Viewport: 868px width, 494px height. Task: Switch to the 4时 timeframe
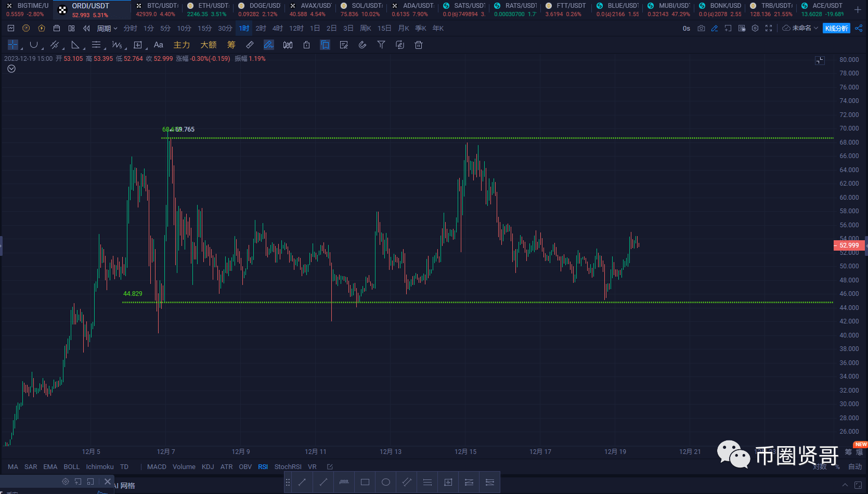pyautogui.click(x=278, y=28)
